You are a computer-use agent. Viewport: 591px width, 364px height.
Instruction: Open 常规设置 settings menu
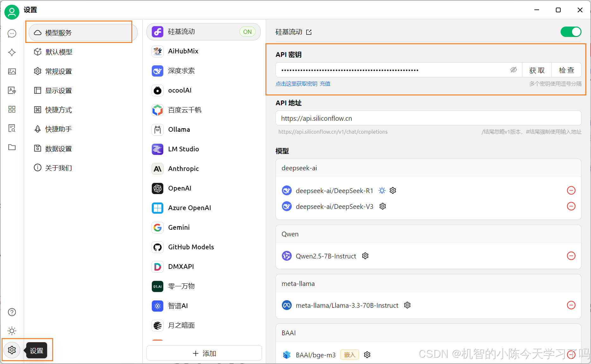tap(83, 71)
